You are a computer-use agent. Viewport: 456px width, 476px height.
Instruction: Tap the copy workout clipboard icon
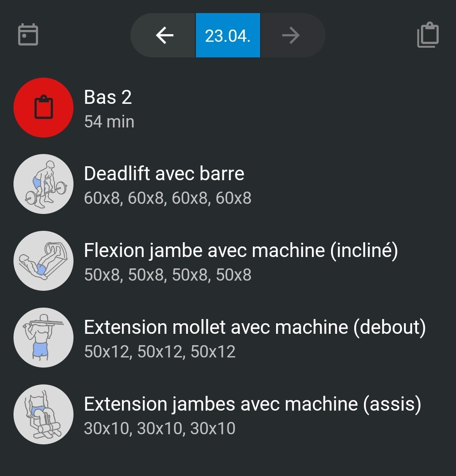pyautogui.click(x=428, y=35)
